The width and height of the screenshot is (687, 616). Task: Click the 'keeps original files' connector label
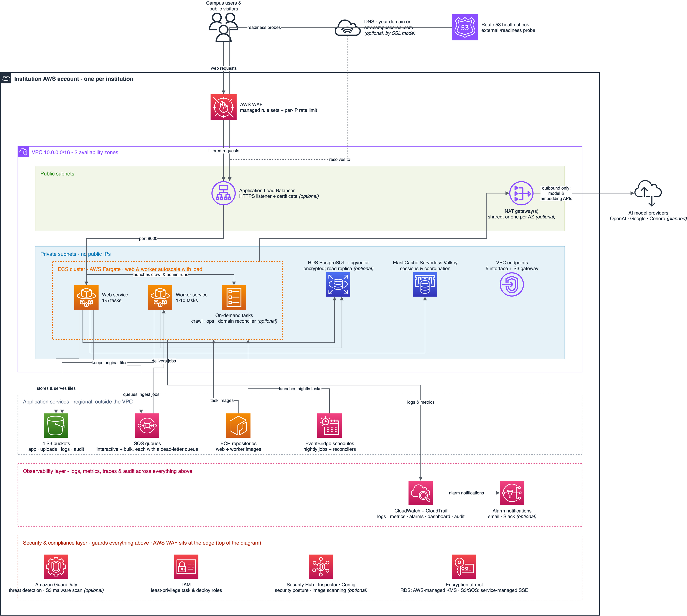click(110, 362)
